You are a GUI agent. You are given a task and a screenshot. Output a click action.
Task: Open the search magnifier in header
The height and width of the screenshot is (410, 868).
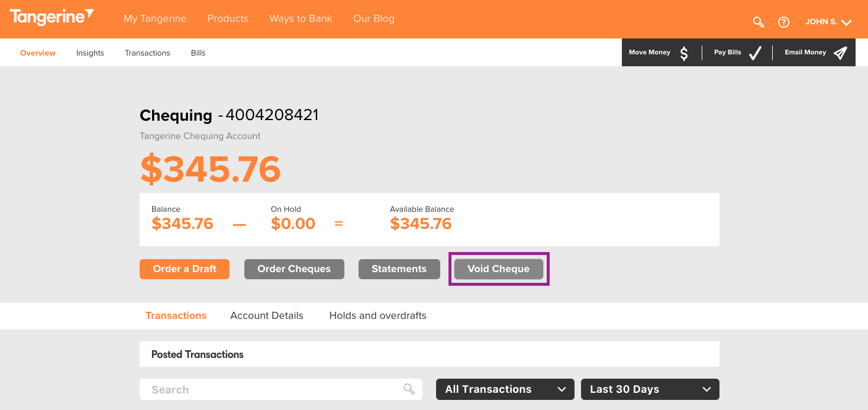tap(758, 22)
